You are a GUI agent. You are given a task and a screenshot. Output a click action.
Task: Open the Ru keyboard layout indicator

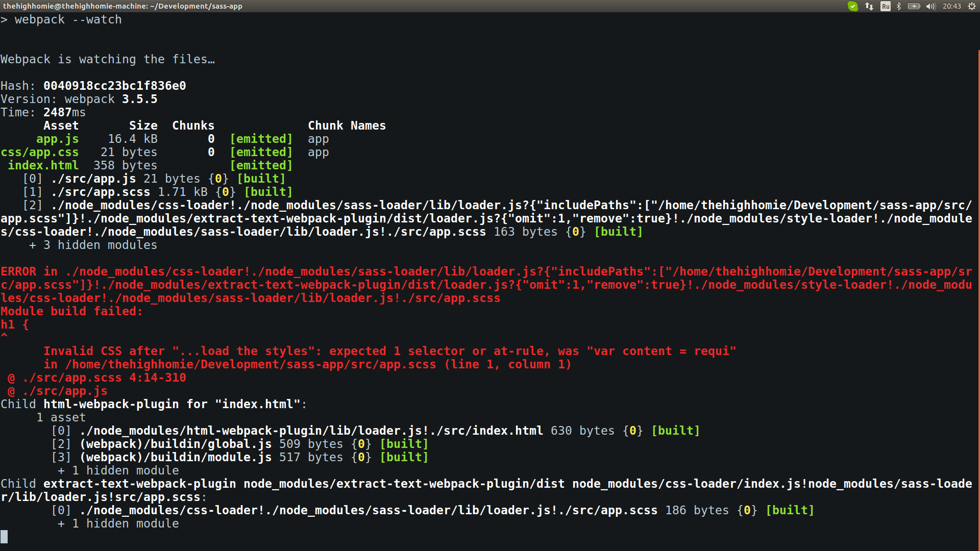(x=886, y=6)
